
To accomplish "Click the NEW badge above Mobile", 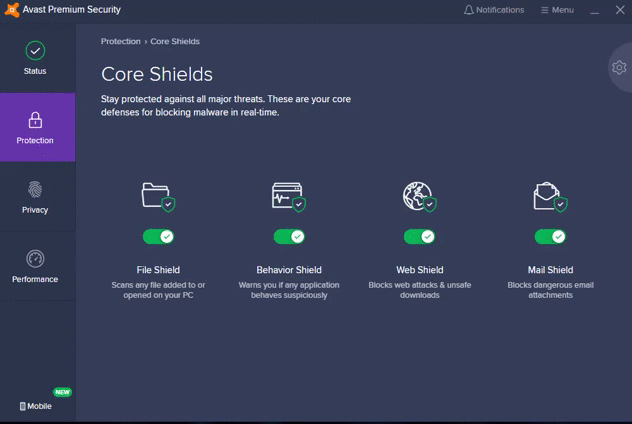I will coord(62,392).
